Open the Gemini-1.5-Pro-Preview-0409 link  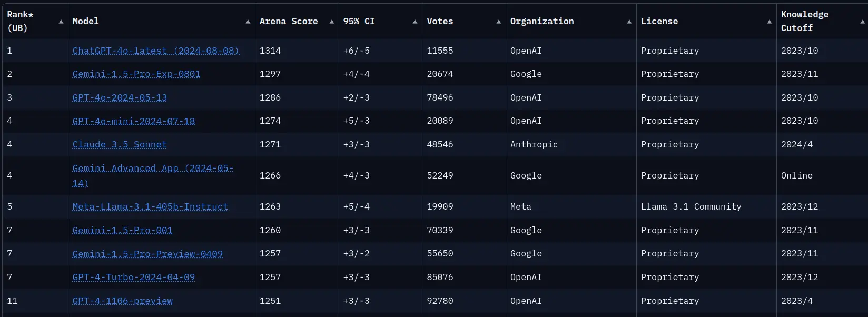(147, 253)
